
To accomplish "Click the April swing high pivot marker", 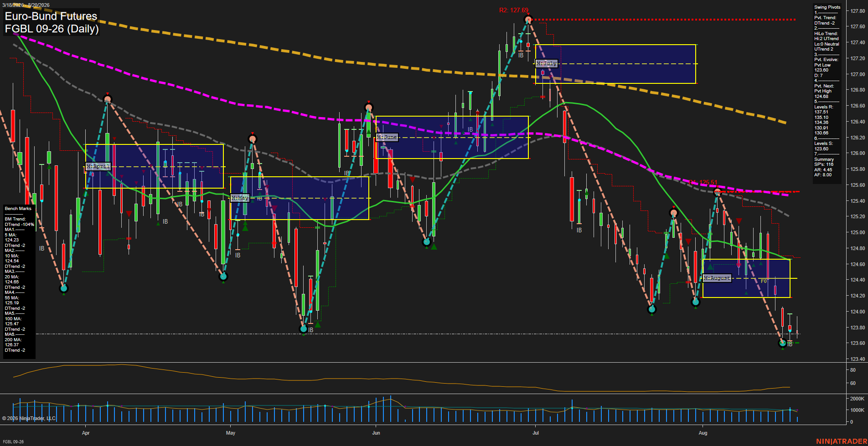I will 108,99.
